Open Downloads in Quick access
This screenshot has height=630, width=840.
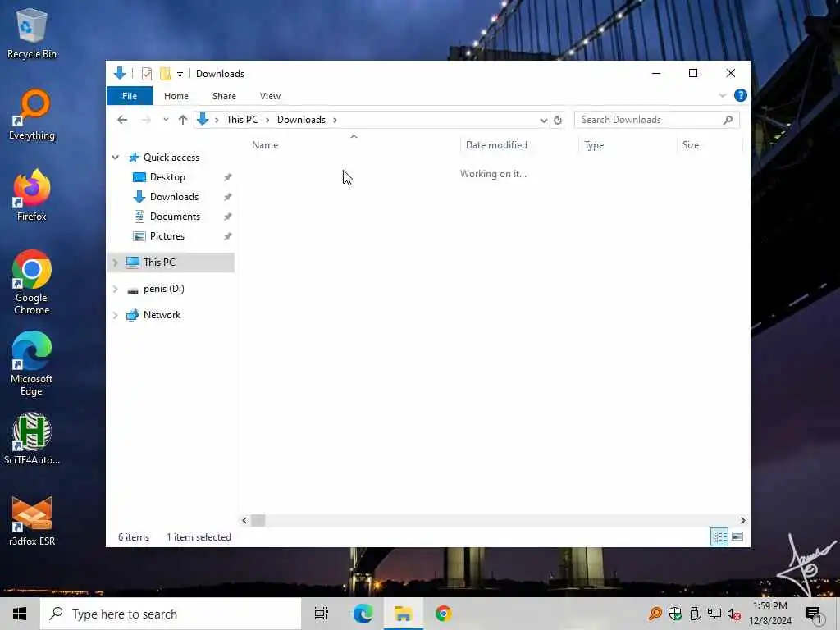point(174,197)
